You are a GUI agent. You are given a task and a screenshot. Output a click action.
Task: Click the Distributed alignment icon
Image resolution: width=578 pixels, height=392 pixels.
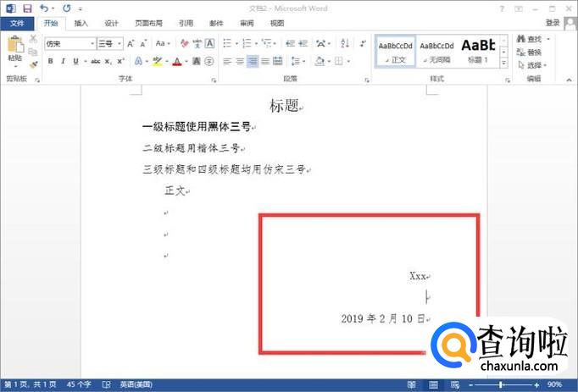pyautogui.click(x=278, y=61)
